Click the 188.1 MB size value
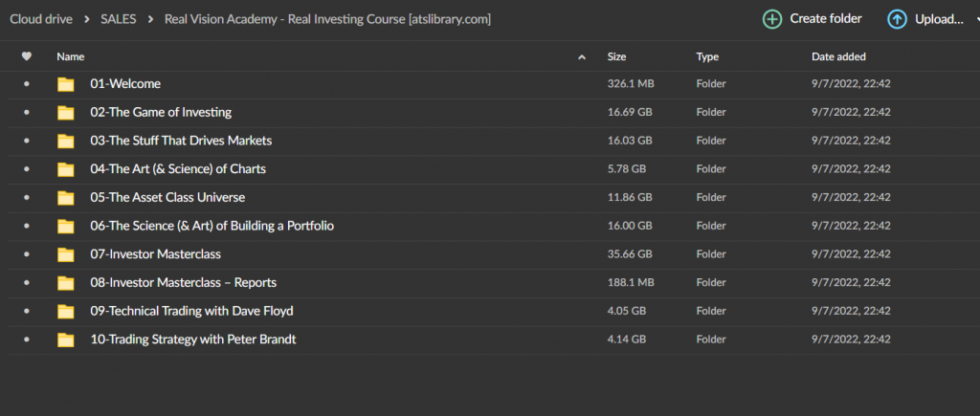The image size is (980, 416). pyautogui.click(x=631, y=283)
